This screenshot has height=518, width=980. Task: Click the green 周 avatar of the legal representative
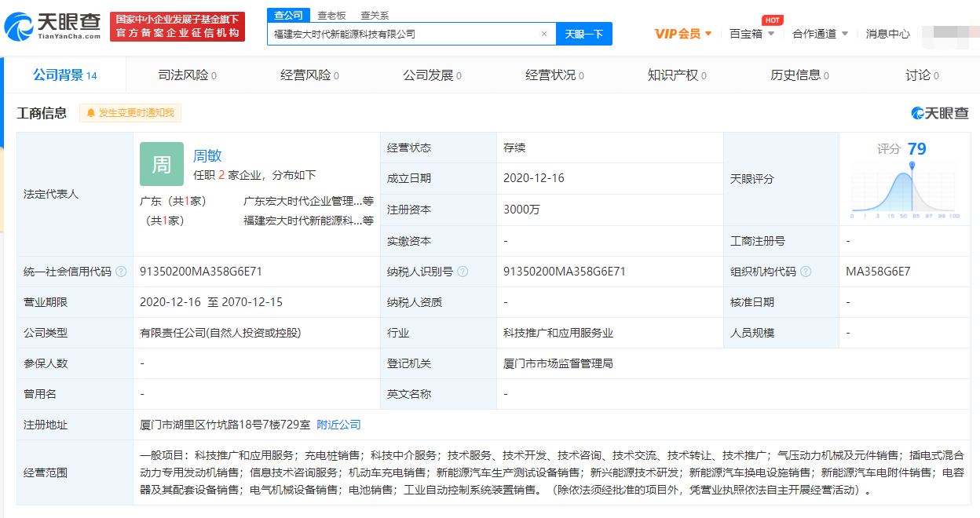point(162,164)
